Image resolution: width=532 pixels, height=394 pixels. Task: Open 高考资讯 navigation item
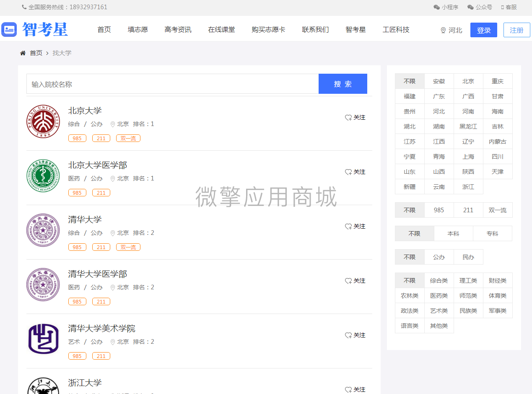(x=178, y=30)
